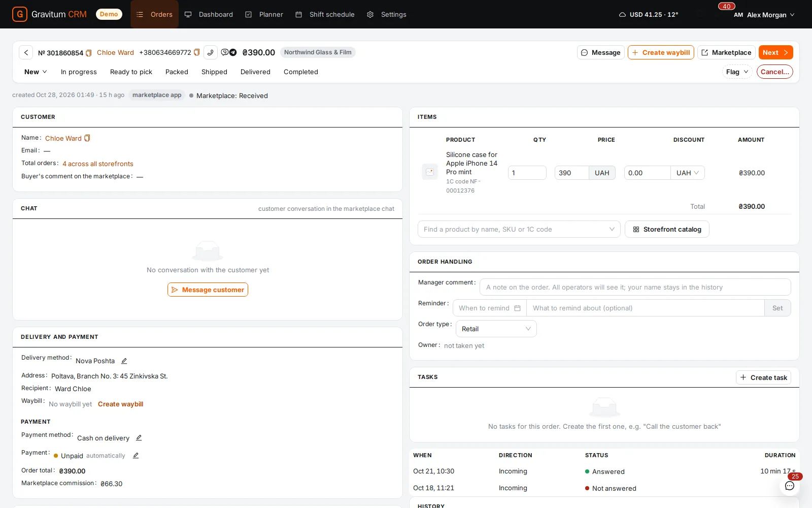812x508 pixels.
Task: Open the Order type Retail dropdown
Action: [496, 329]
